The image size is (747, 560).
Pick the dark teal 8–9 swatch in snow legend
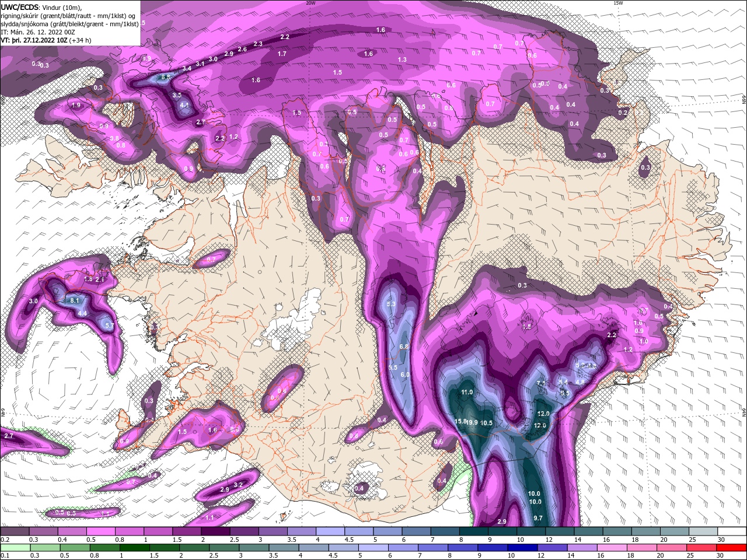[474, 531]
